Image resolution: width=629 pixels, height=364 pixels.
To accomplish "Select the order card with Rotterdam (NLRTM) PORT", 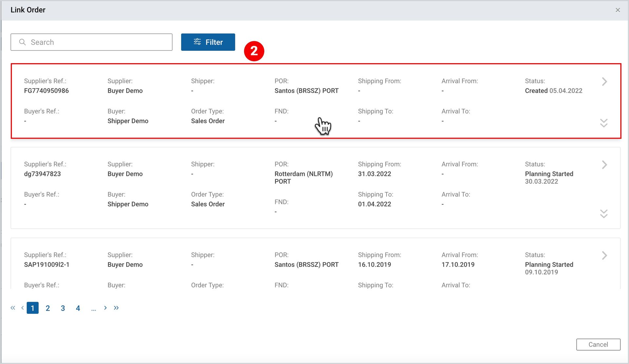I will coord(315,188).
